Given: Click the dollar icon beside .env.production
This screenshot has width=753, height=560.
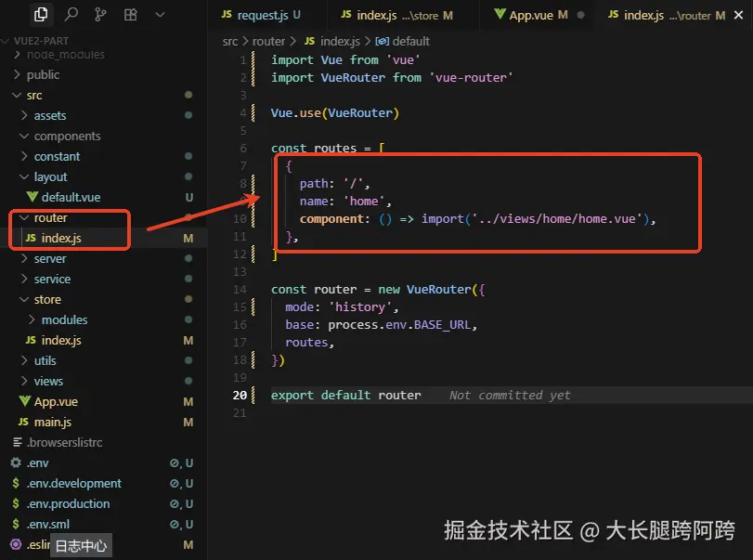Looking at the screenshot, I should (16, 503).
